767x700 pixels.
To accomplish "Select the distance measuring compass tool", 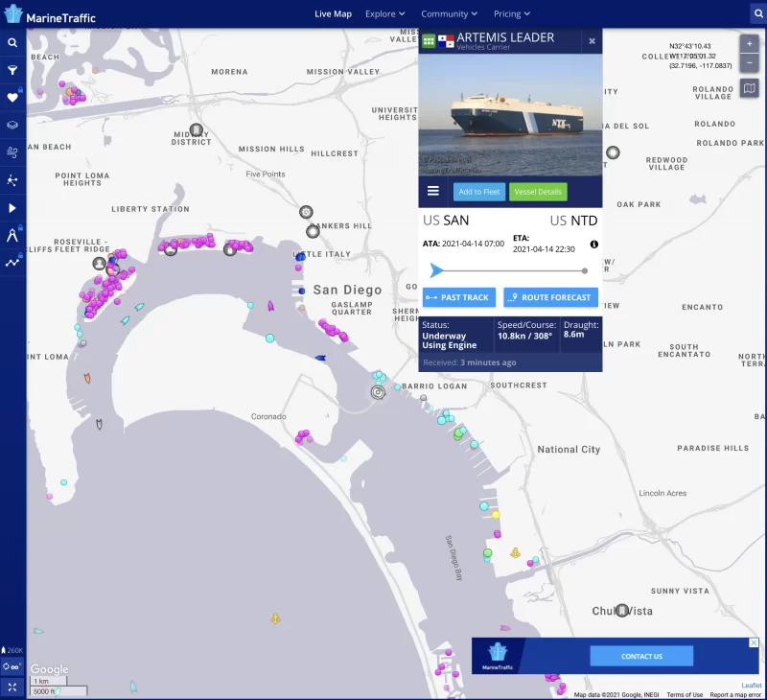I will pos(12,235).
